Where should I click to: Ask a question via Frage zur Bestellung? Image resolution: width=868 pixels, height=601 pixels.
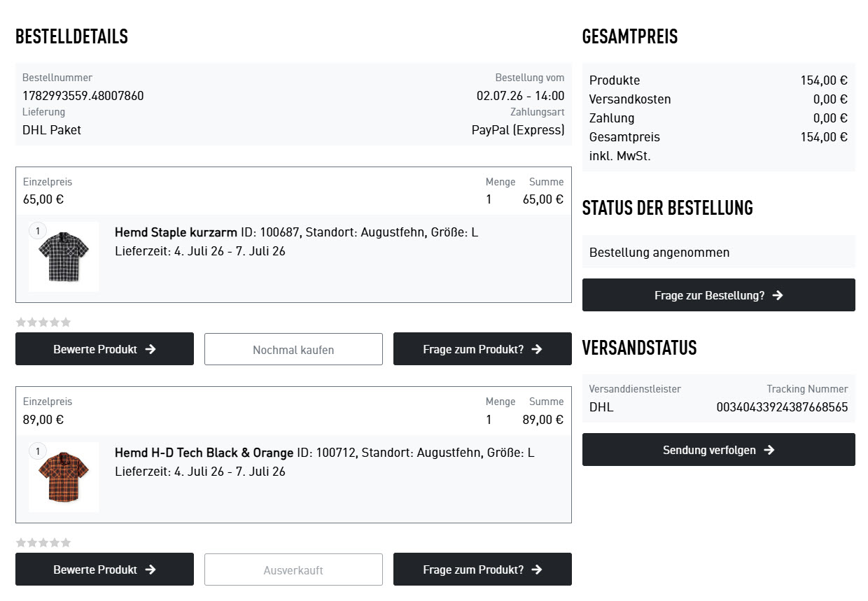[719, 295]
